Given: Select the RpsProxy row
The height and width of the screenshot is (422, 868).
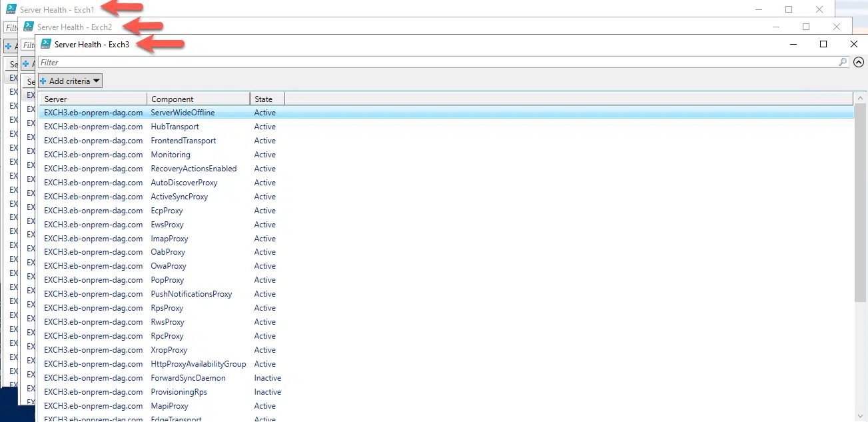Looking at the screenshot, I should click(x=446, y=308).
